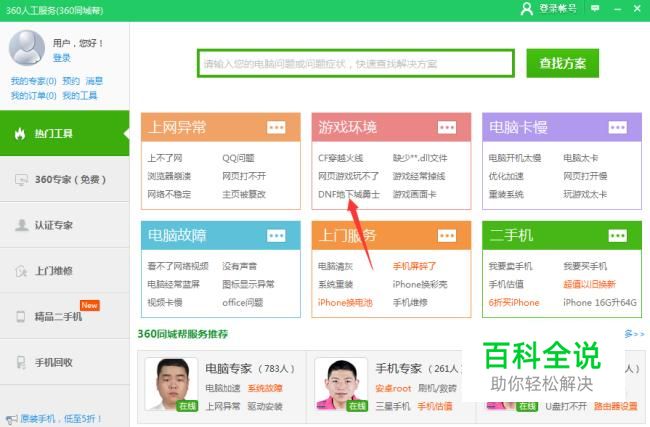This screenshot has width=650, height=427.
Task: Open more options in 电脑卡慢 card
Action: coord(618,127)
